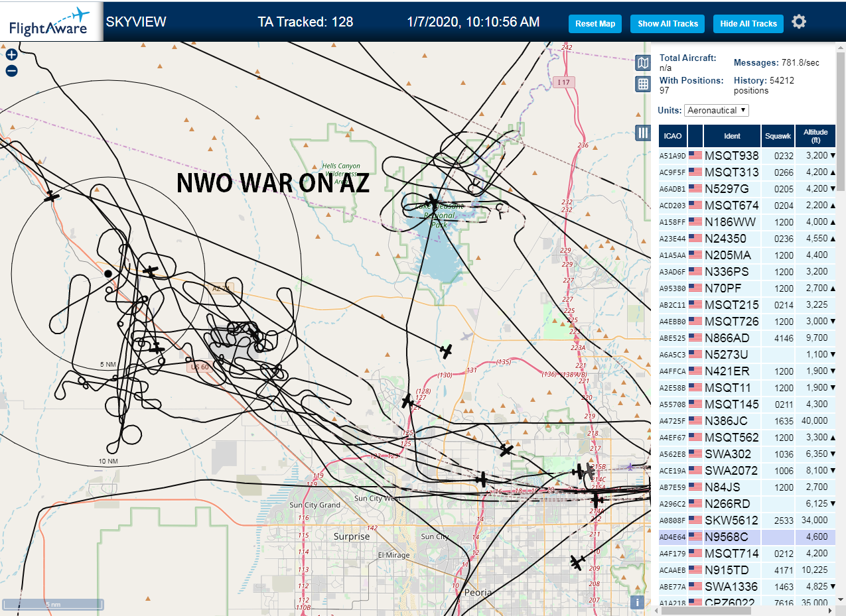The image size is (846, 616).
Task: Click the US flag for N5297G
Action: point(695,189)
